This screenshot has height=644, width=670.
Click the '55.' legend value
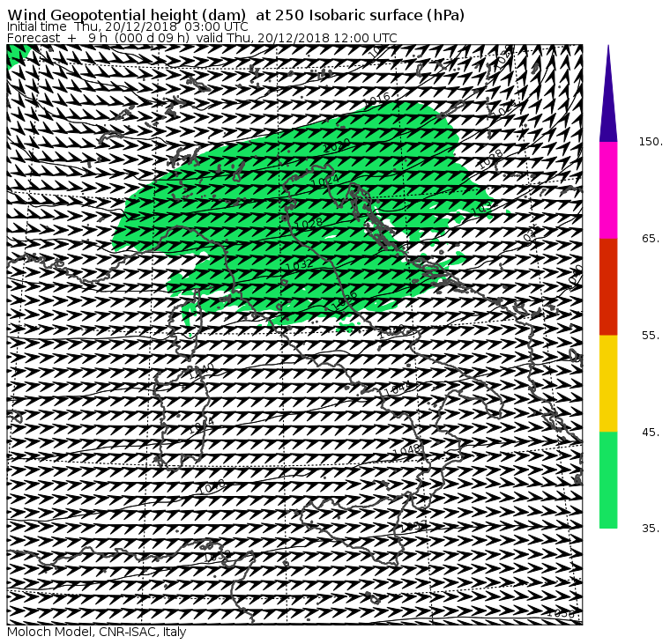coord(651,336)
